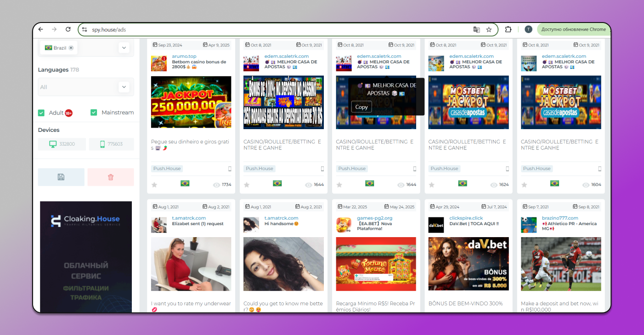Image resolution: width=644 pixels, height=335 pixels.
Task: Click the browser reload page icon
Action: pyautogui.click(x=68, y=29)
